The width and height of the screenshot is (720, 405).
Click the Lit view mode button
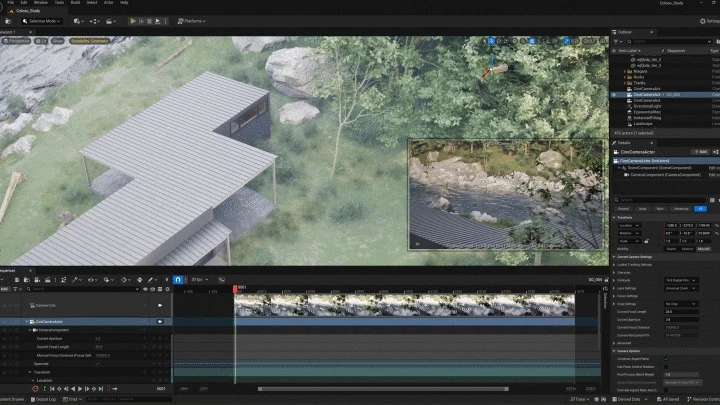(x=41, y=41)
